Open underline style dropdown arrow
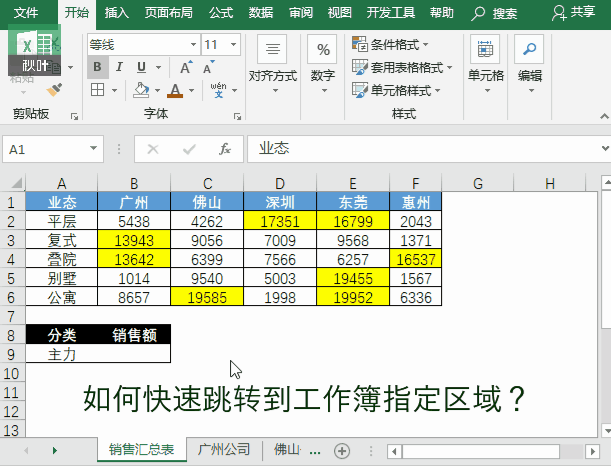The height and width of the screenshot is (466, 611). pos(159,67)
